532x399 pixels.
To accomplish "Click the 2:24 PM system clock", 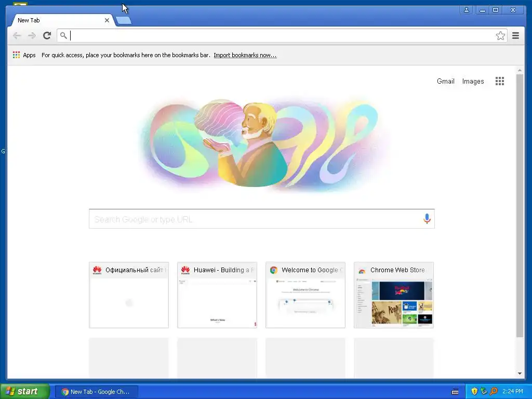I will 513,391.
